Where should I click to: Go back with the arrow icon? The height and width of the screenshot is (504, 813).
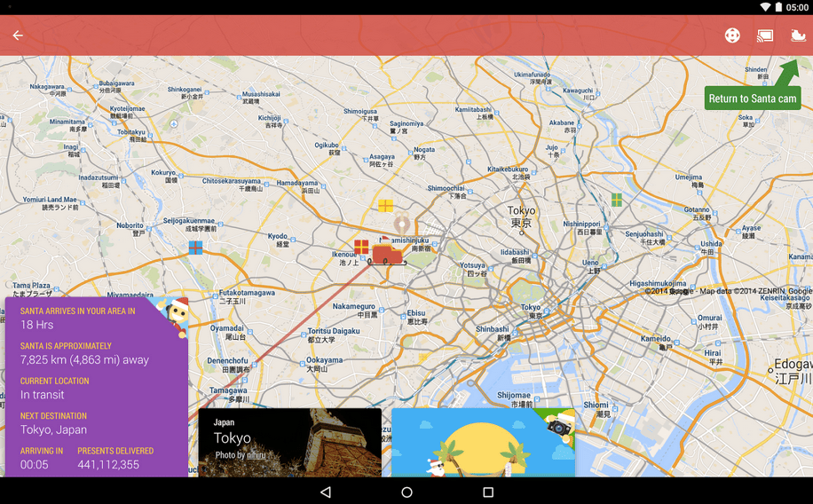[x=18, y=35]
